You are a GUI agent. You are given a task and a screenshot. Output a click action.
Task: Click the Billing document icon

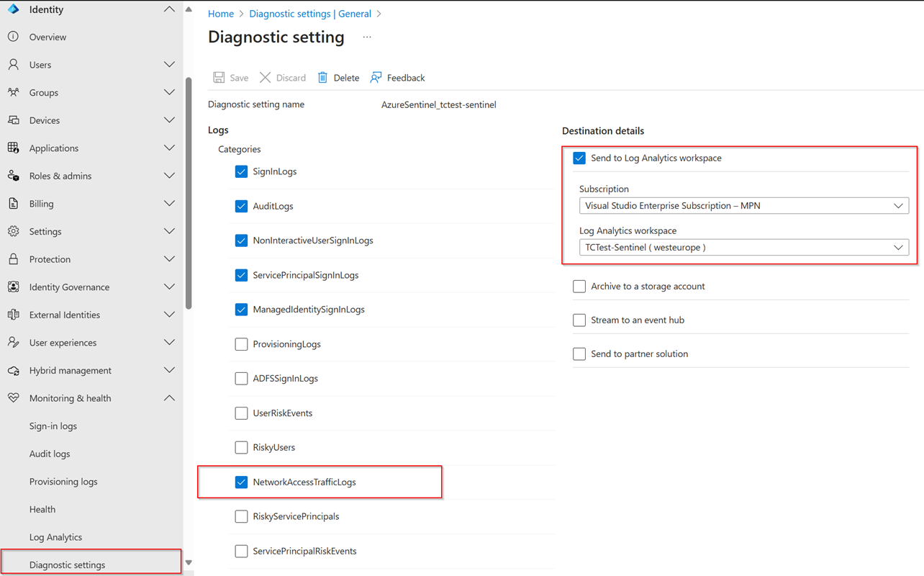(13, 204)
